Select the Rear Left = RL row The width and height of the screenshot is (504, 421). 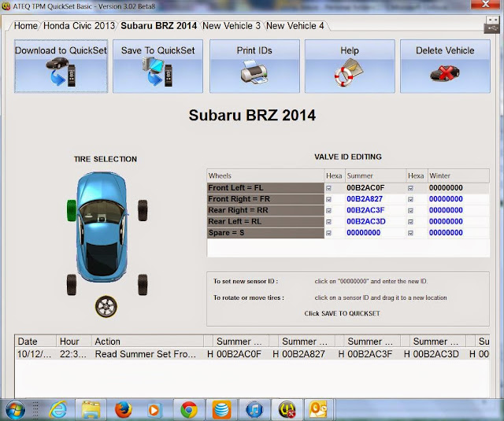pos(265,222)
